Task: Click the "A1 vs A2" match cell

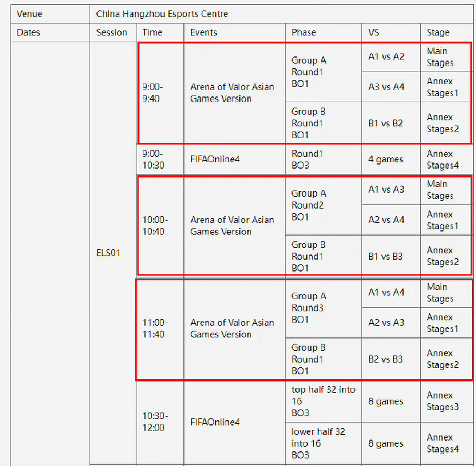Action: click(391, 57)
